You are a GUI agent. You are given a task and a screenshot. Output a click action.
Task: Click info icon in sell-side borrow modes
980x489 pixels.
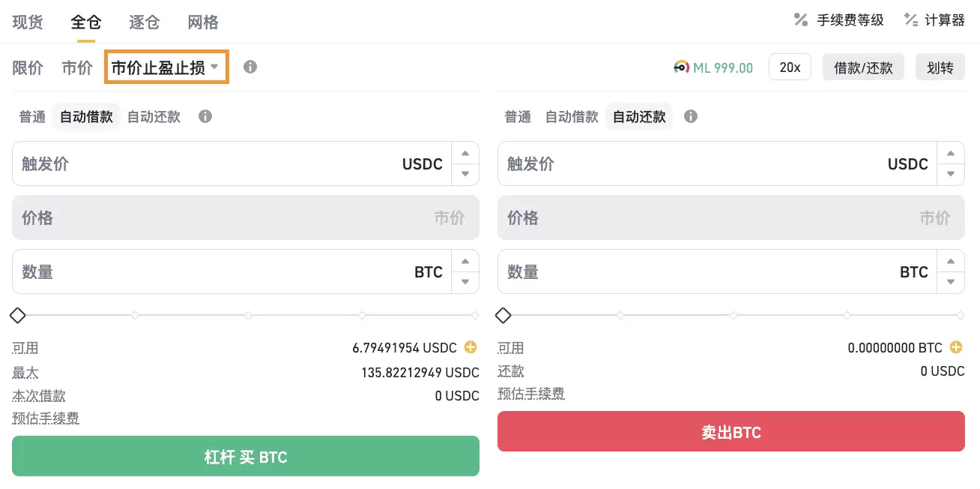[690, 116]
